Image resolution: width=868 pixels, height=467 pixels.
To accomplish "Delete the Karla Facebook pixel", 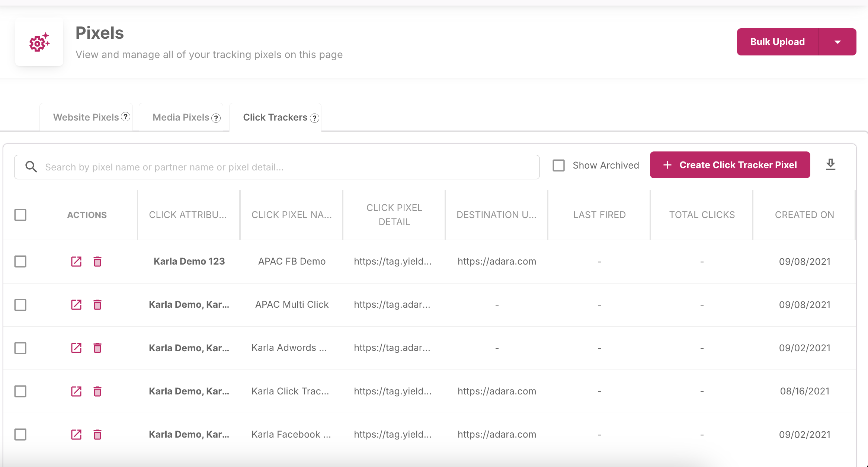I will point(97,434).
